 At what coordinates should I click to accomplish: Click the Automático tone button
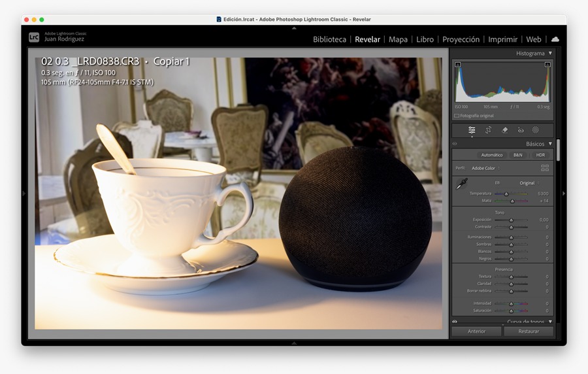(491, 155)
